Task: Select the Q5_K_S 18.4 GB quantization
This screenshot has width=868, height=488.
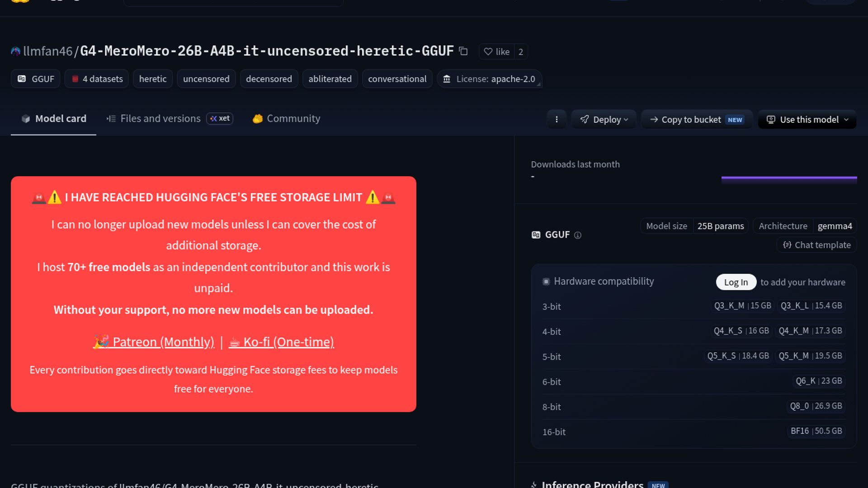Action: [738, 356]
